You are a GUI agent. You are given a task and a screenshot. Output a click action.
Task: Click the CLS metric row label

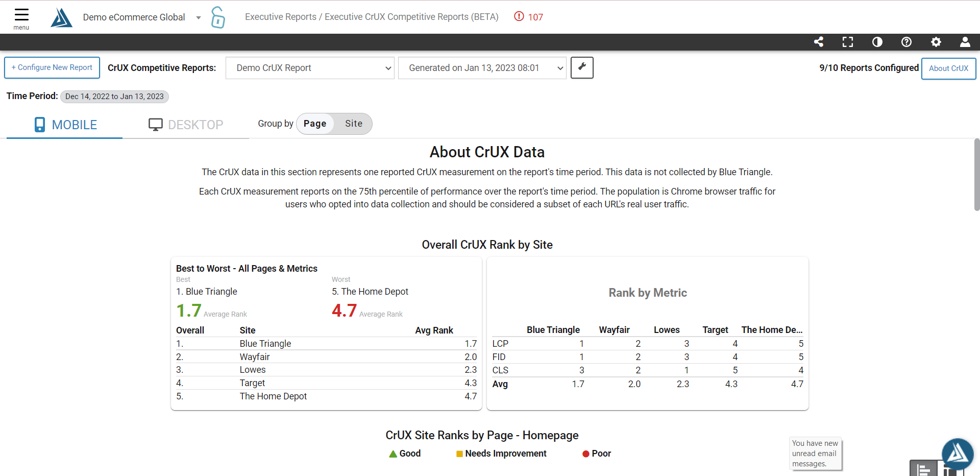[500, 370]
